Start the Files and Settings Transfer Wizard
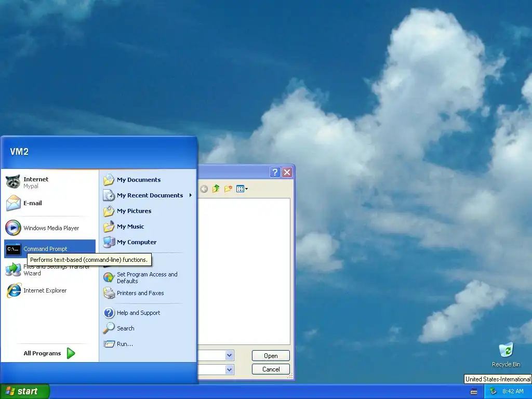The width and height of the screenshot is (532, 399). coord(49,270)
